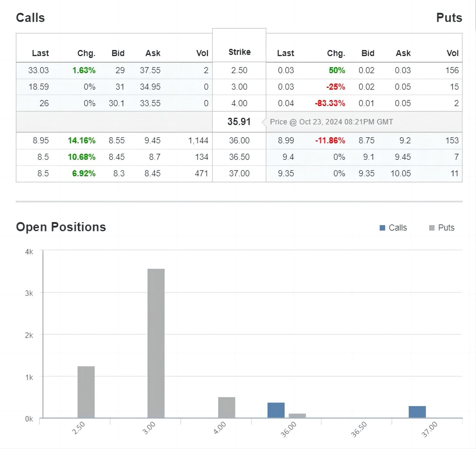Click the 14.16% call change value
This screenshot has width=476, height=449.
(x=82, y=141)
